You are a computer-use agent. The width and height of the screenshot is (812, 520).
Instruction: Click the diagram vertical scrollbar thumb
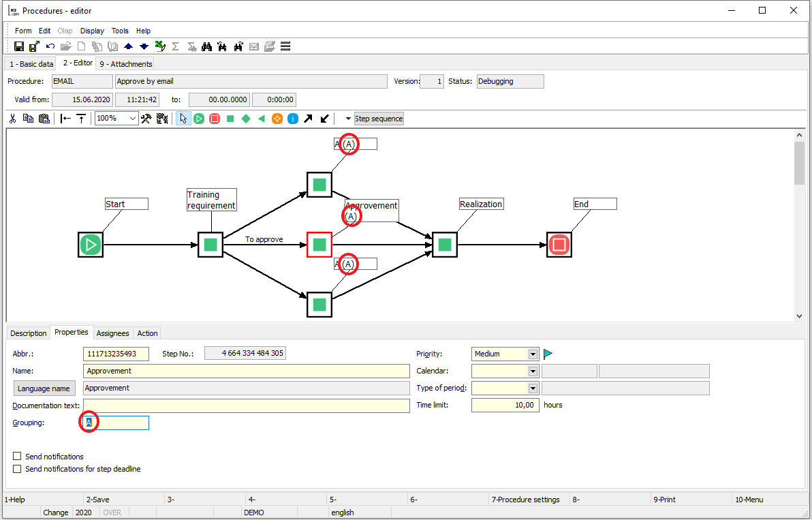click(800, 163)
